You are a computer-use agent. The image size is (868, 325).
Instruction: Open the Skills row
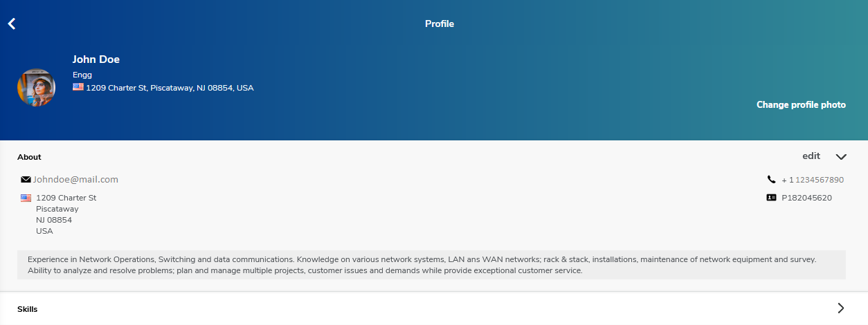point(434,308)
